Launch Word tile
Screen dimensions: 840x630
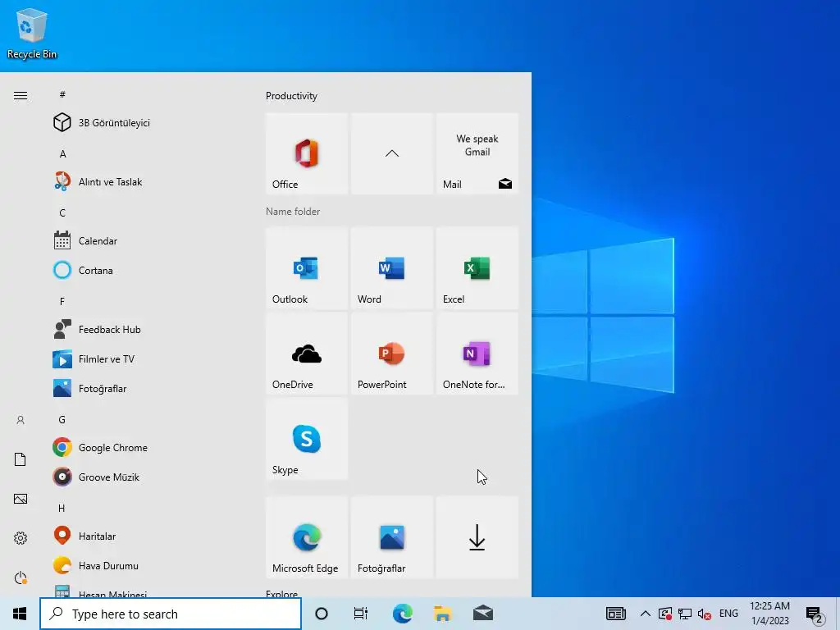pos(391,269)
